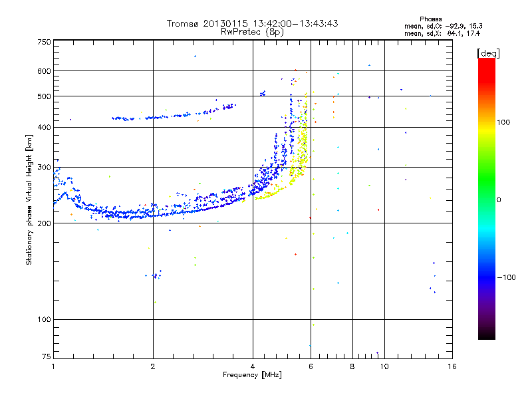Click the 750 tick on height axis
532x399 pixels.
(44, 41)
